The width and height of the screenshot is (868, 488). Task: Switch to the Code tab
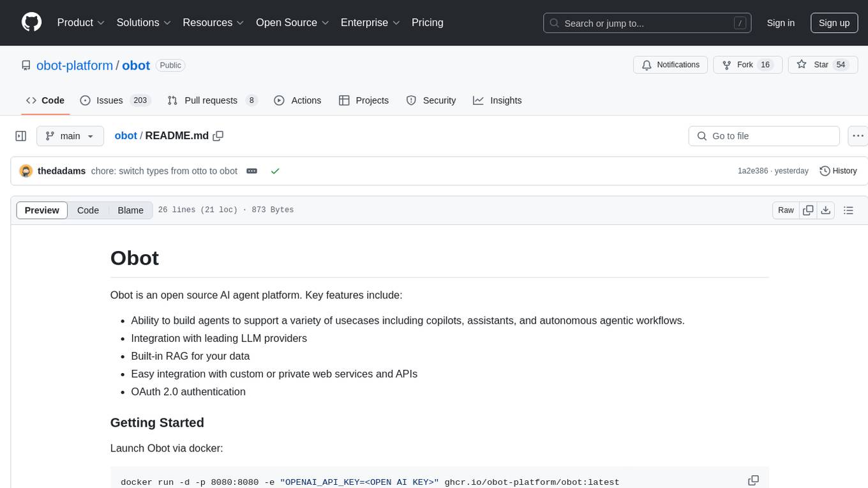click(45, 100)
